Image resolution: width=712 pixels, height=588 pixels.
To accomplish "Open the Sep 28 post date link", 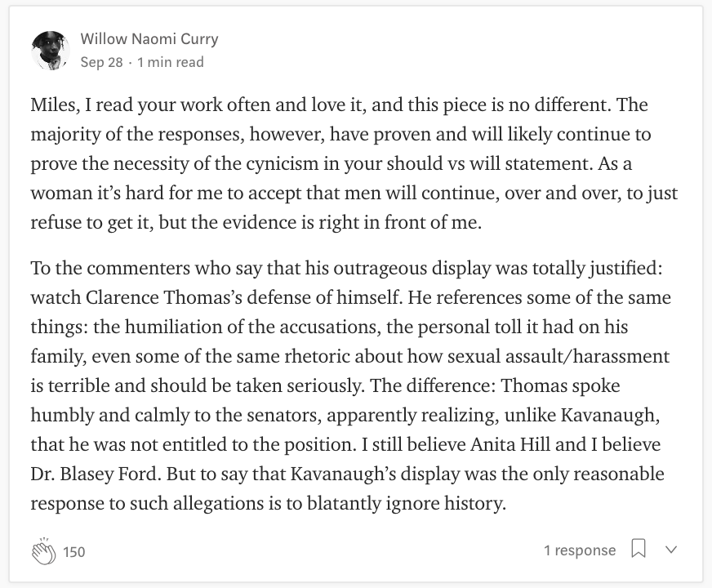I will (102, 62).
